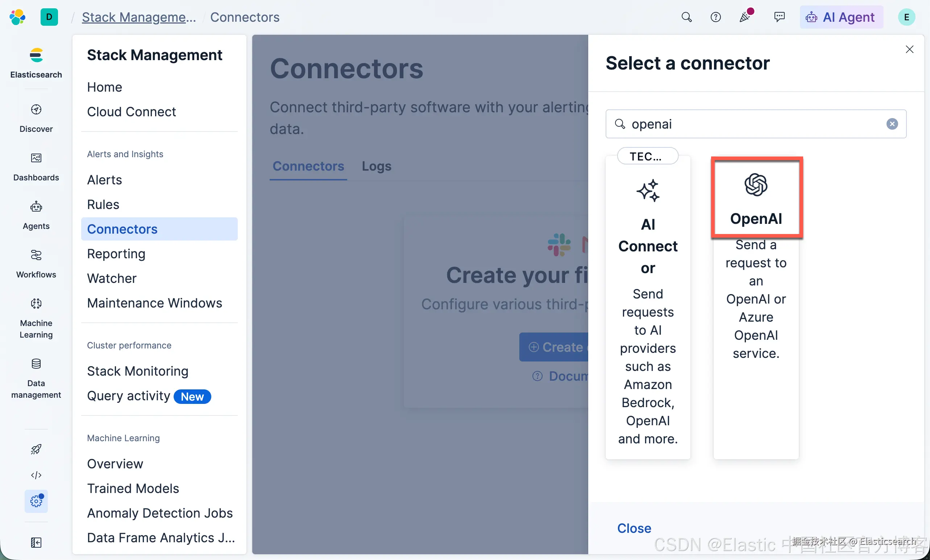Switch to the Logs tab
The image size is (930, 560).
(376, 166)
